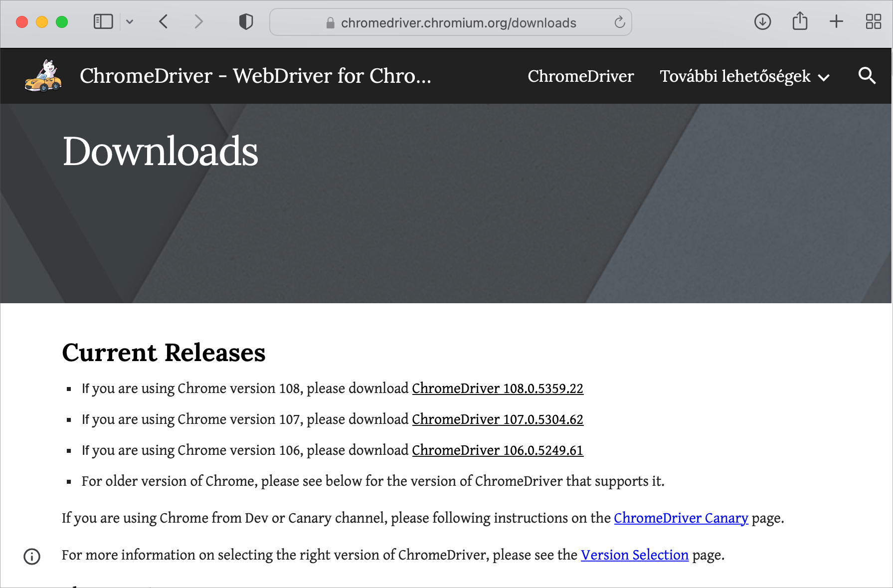893x588 pixels.
Task: Open the ChromeDriver site title link
Action: click(x=255, y=76)
